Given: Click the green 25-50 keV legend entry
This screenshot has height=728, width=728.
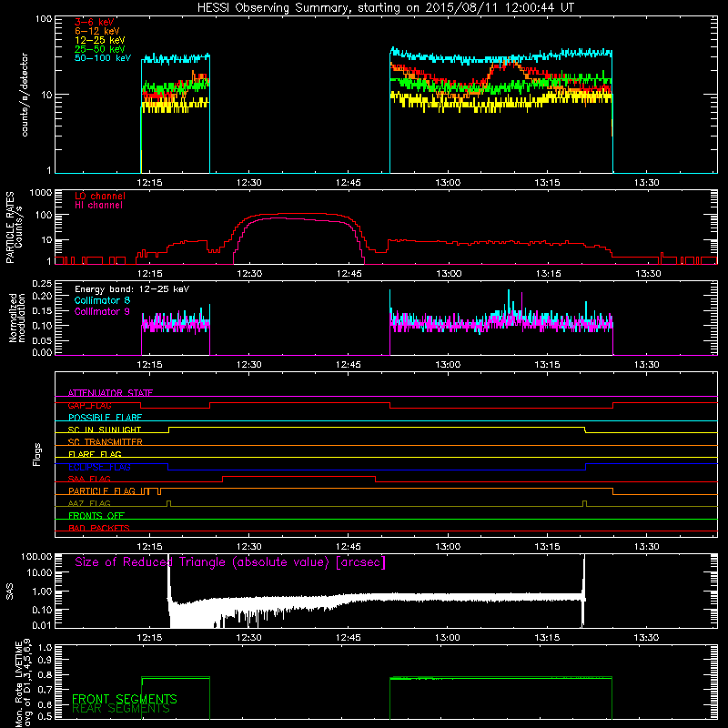Looking at the screenshot, I should point(100,49).
